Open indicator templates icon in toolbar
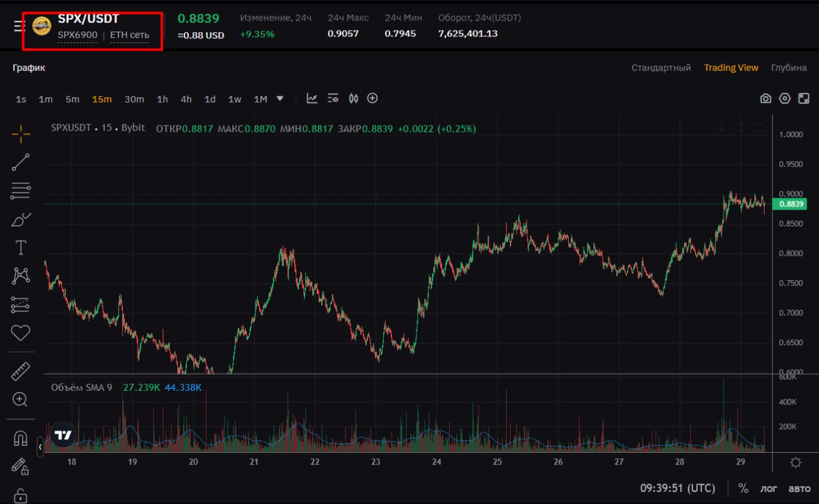The width and height of the screenshot is (819, 504). (x=333, y=98)
